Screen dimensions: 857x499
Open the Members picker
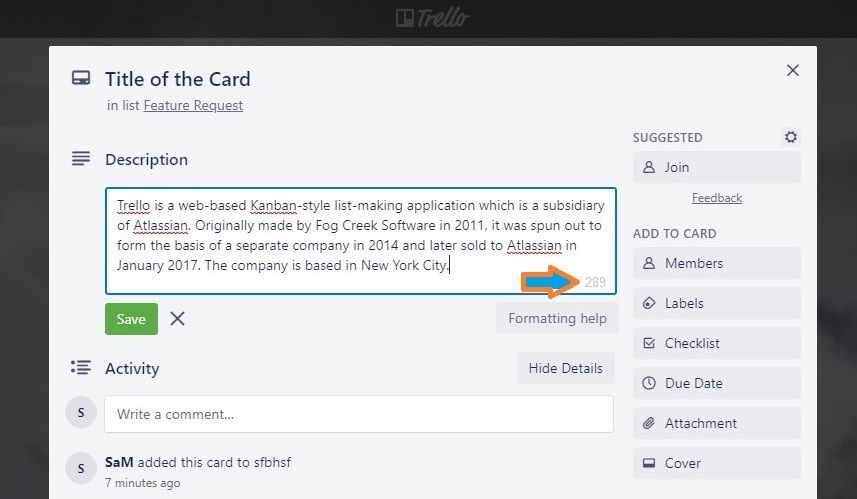[x=717, y=263]
